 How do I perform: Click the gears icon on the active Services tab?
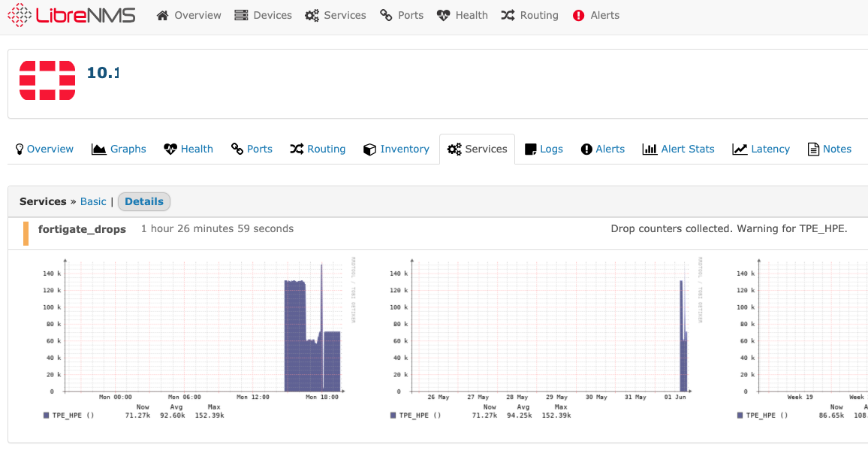[x=454, y=149]
